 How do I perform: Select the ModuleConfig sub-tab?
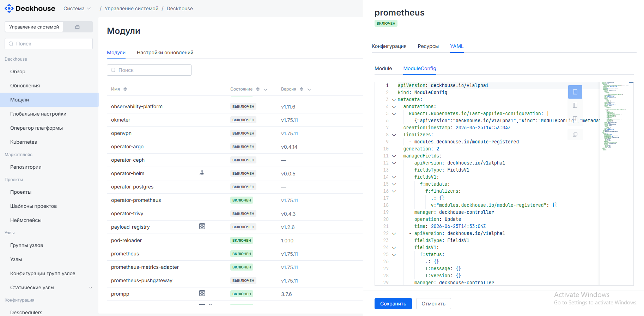pyautogui.click(x=420, y=68)
